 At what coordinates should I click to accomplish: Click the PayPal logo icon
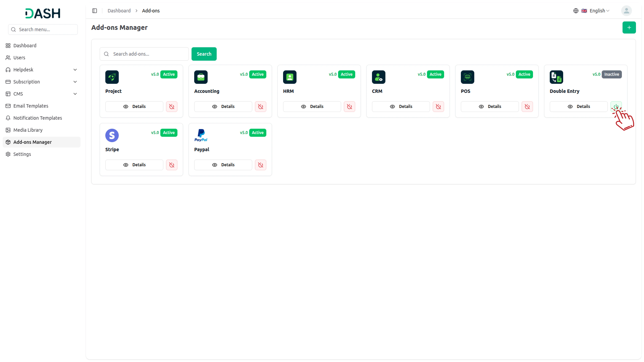pyautogui.click(x=201, y=135)
